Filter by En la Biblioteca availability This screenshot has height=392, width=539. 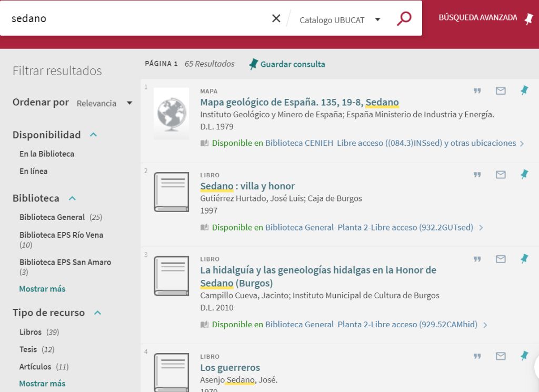pos(47,154)
